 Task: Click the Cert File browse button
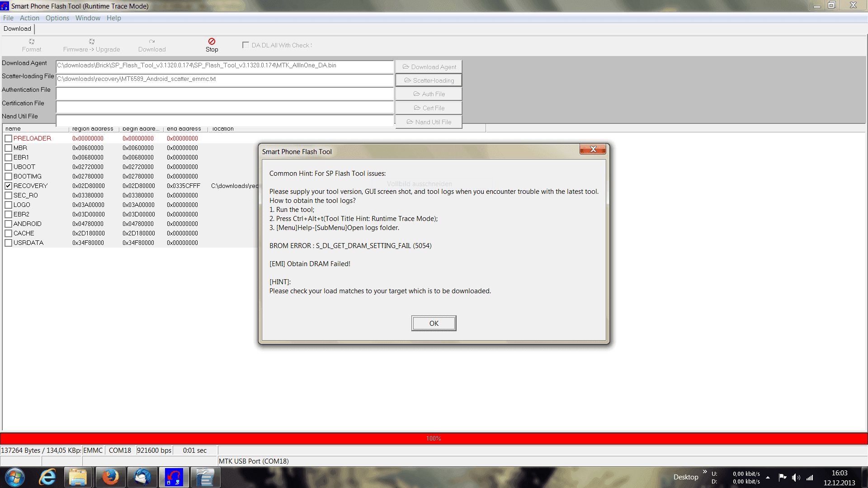[429, 108]
